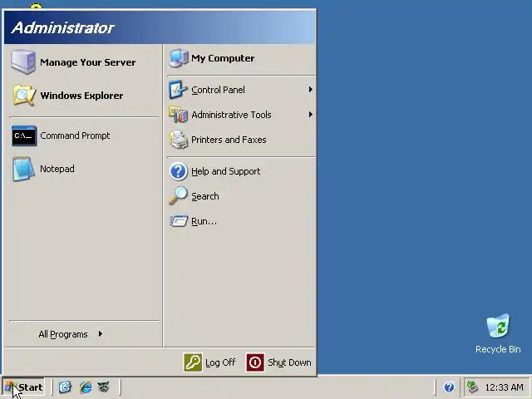The image size is (532, 399).
Task: Expand the All Programs arrow
Action: click(100, 334)
